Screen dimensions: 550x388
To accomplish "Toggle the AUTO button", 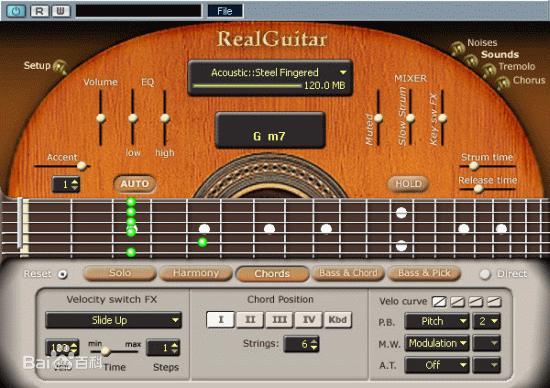I will 135,184.
